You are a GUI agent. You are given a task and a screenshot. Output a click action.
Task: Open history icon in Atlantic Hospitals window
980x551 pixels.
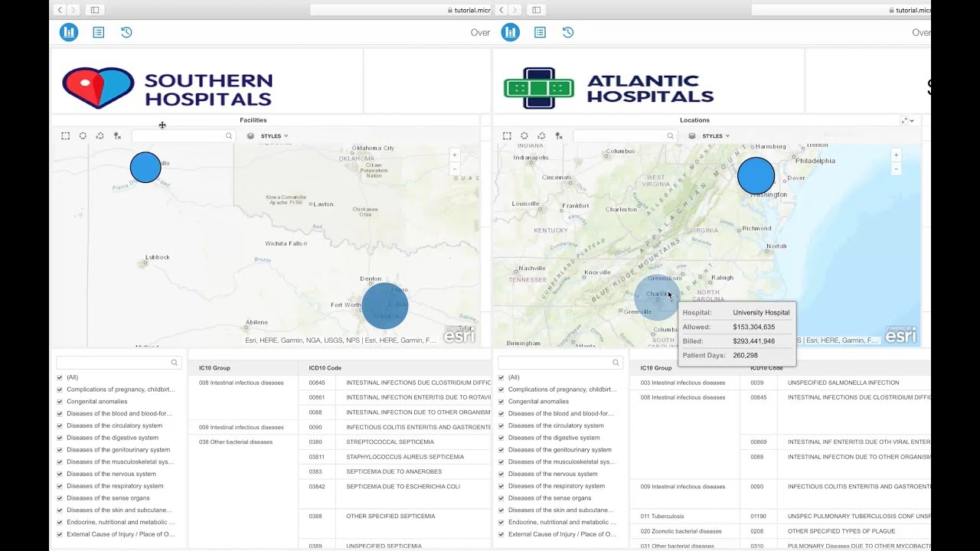(568, 32)
